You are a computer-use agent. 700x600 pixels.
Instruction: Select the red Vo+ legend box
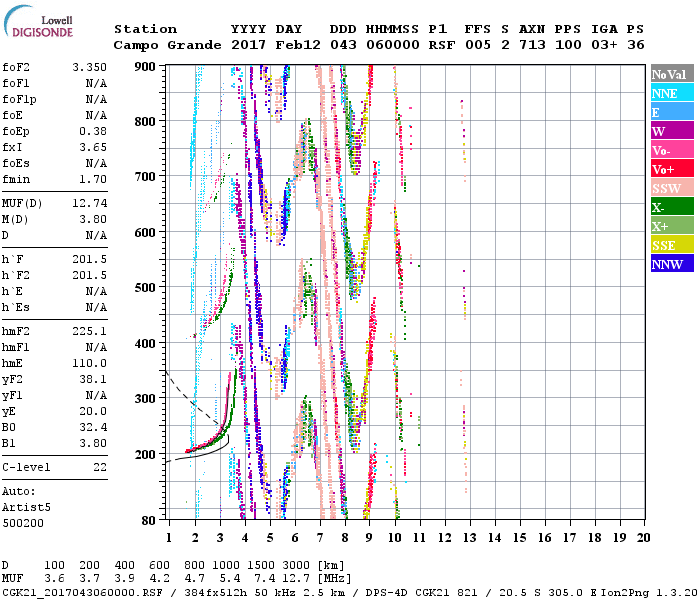(670, 169)
